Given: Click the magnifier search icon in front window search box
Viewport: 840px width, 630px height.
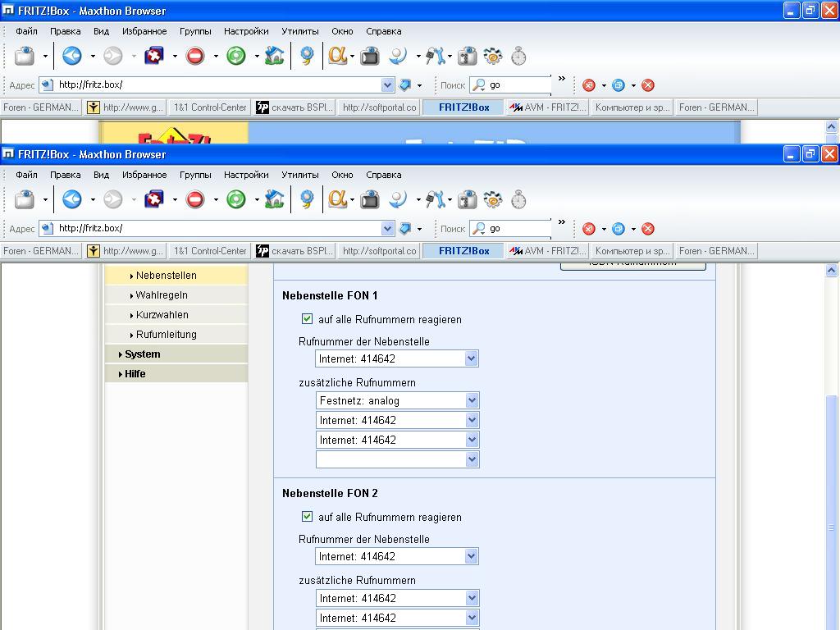Looking at the screenshot, I should click(479, 229).
